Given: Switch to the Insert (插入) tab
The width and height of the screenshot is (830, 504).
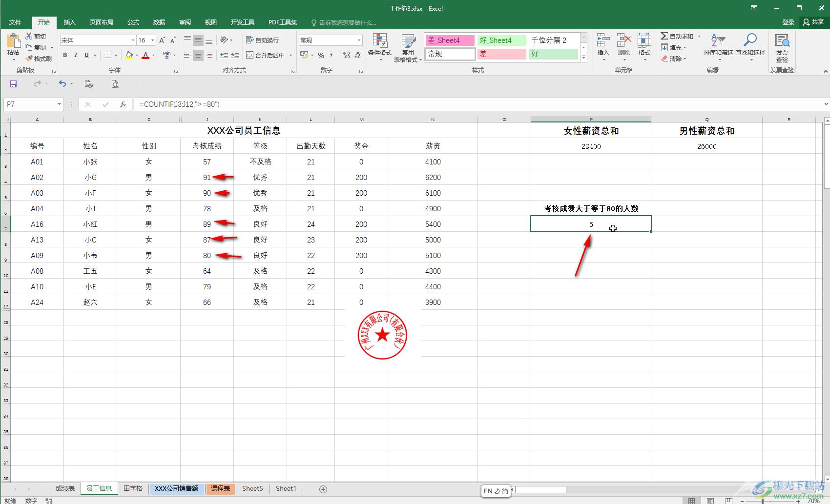Looking at the screenshot, I should [70, 22].
